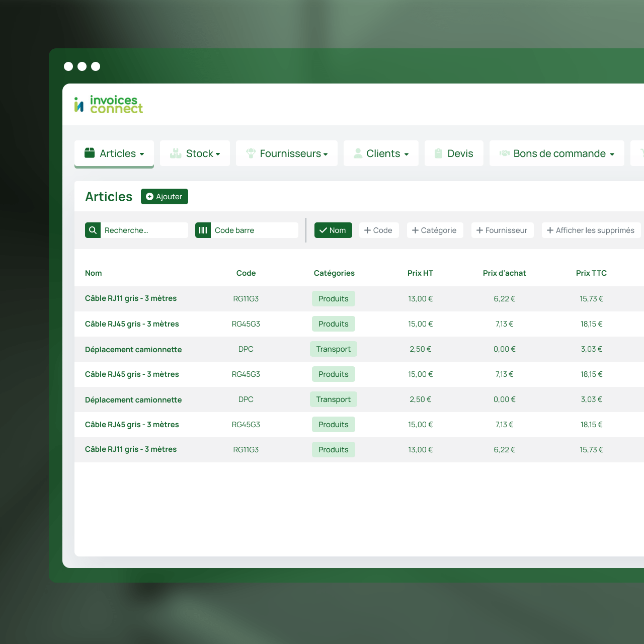Click the Prix TTC column header
This screenshot has width=644, height=644.
pos(591,273)
